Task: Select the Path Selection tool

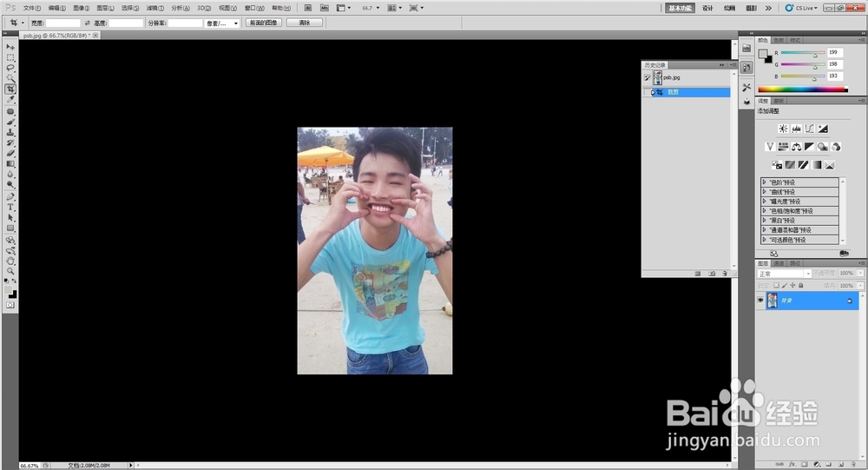Action: (10, 218)
